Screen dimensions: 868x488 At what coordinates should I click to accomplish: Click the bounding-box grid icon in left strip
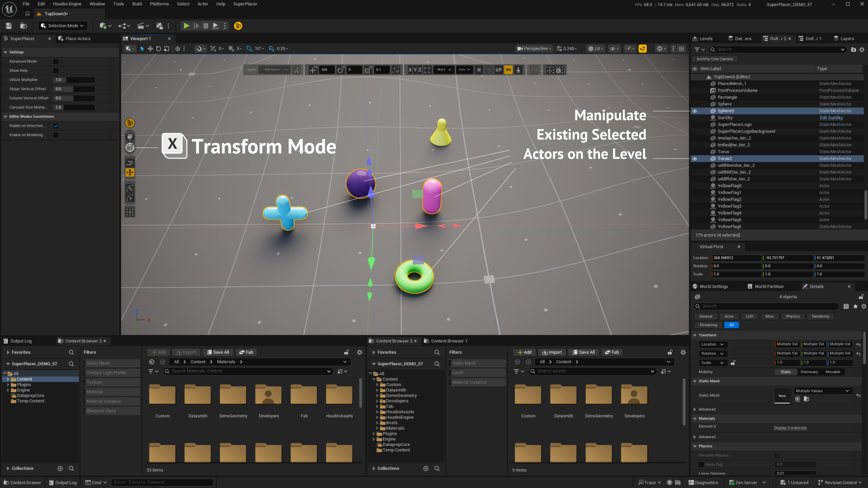(130, 212)
